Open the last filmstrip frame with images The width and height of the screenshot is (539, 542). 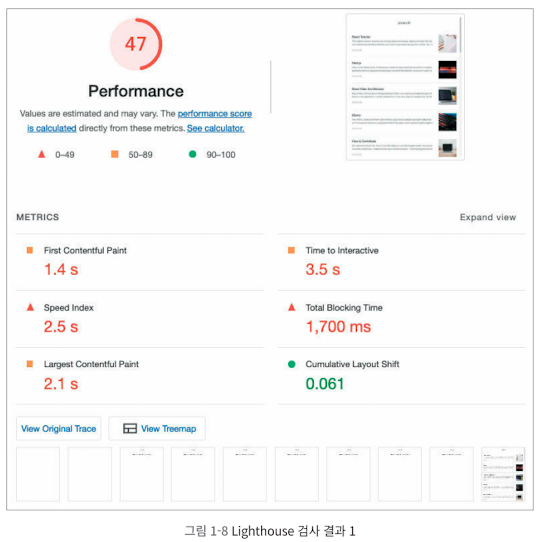coord(503,474)
